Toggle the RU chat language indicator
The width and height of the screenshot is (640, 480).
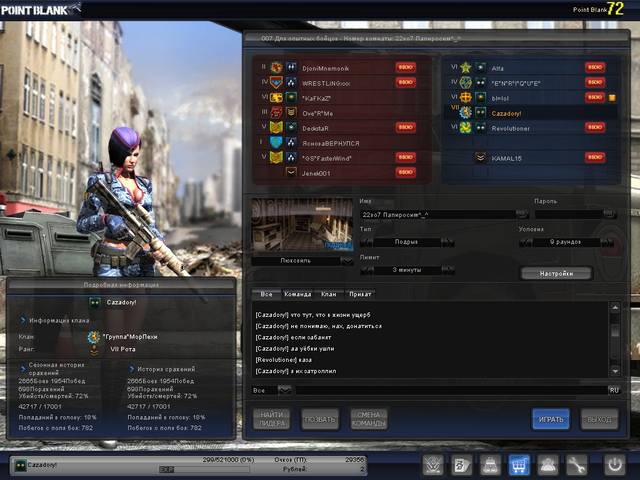[x=614, y=390]
